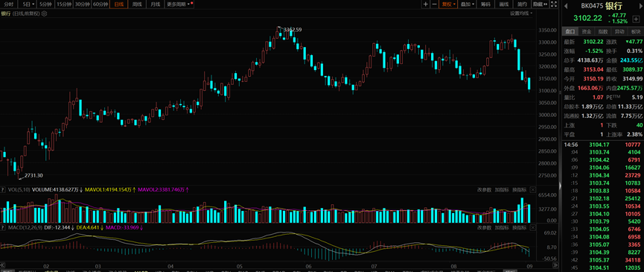The width and height of the screenshot is (644, 272).
Task: Click the 最高 value 3153.04
Action: pos(593,69)
